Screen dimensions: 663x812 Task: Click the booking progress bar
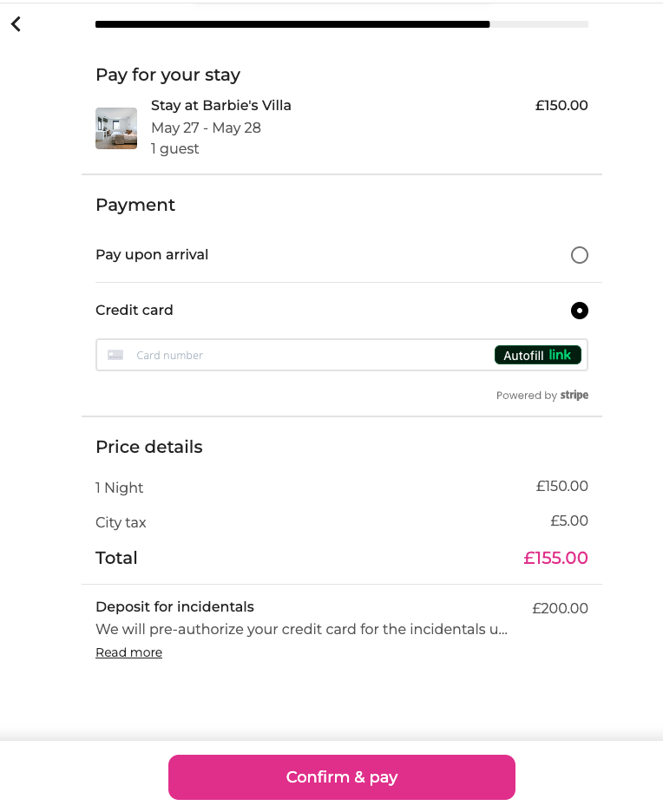click(341, 24)
